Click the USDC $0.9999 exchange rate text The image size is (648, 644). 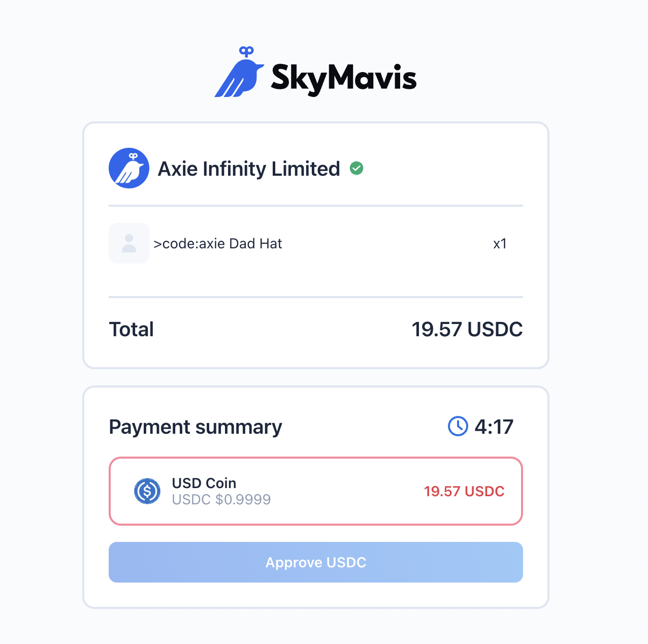221,500
